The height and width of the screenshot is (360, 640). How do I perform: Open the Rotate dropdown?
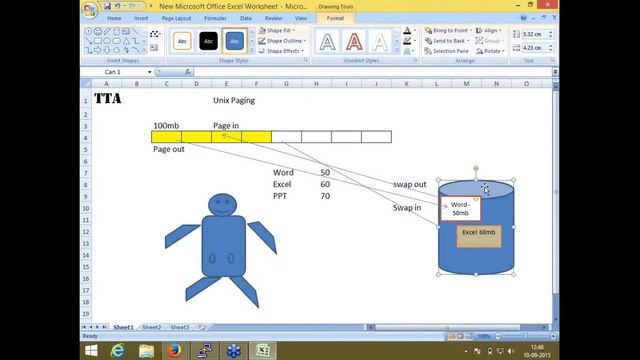click(x=491, y=51)
